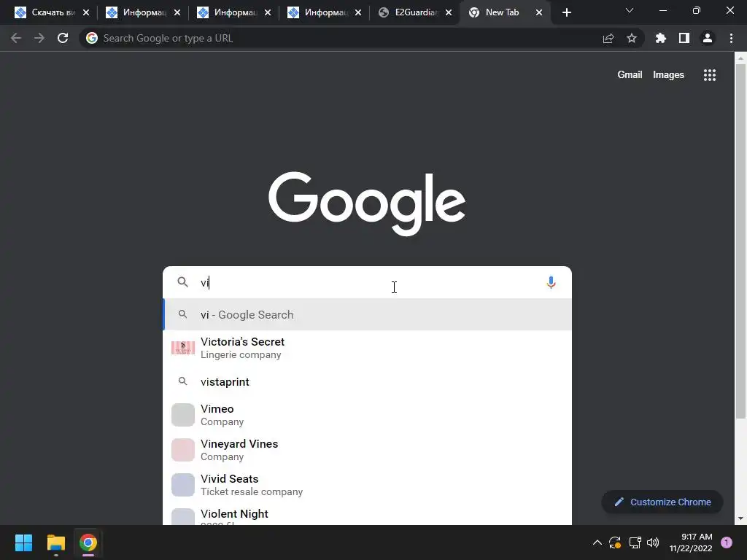
Task: Open the clock showing 9:17 AM
Action: (x=691, y=542)
